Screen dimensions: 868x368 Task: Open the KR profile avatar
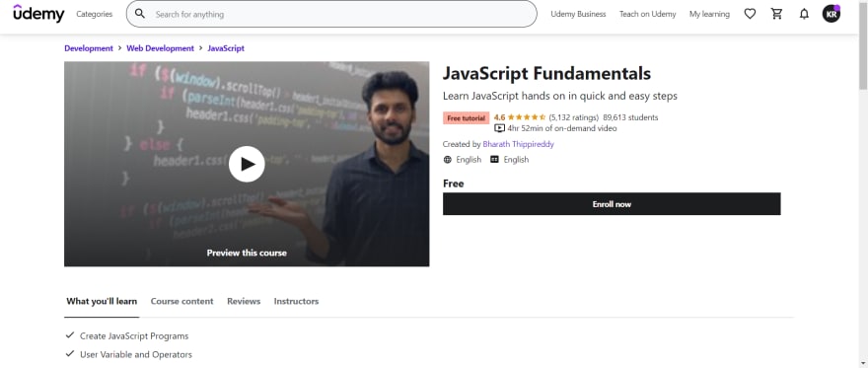point(831,14)
